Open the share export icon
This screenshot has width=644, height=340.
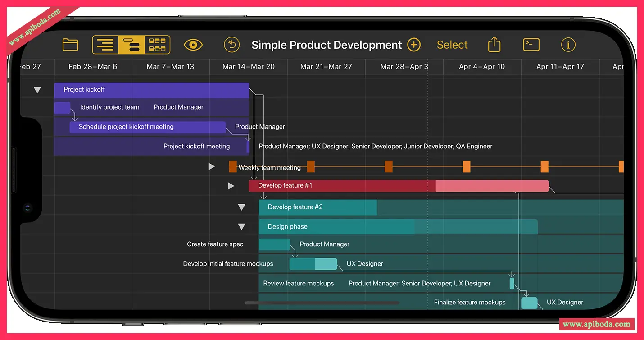(x=494, y=44)
